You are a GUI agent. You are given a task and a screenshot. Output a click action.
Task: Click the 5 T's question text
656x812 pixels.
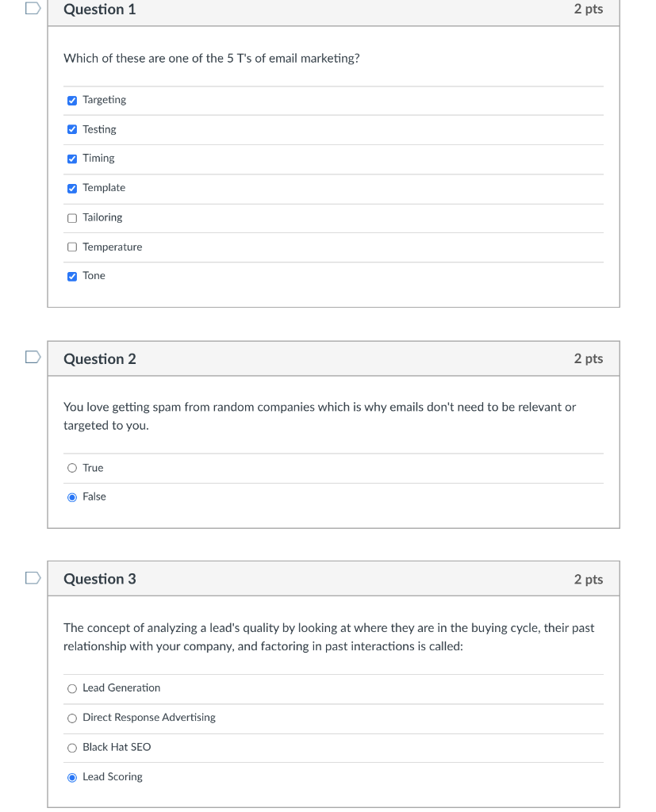click(x=211, y=59)
